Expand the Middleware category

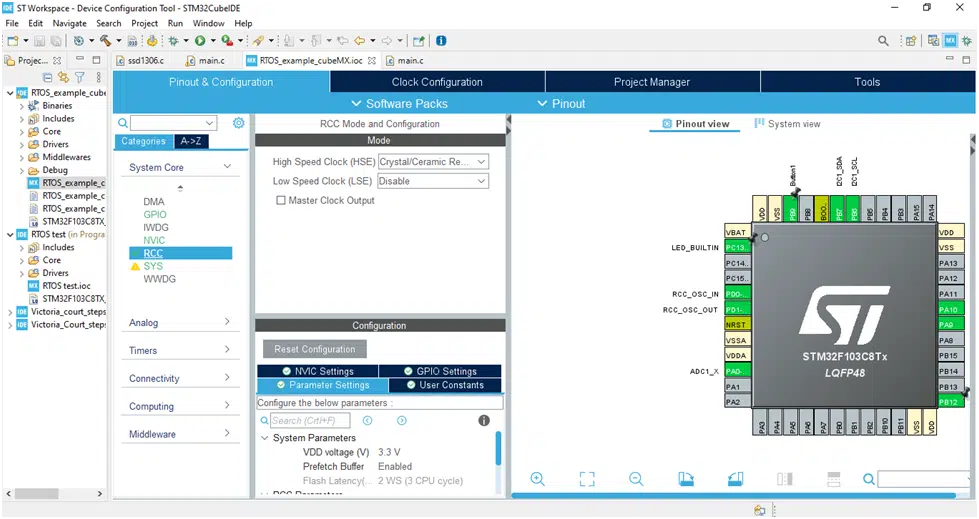pos(227,433)
